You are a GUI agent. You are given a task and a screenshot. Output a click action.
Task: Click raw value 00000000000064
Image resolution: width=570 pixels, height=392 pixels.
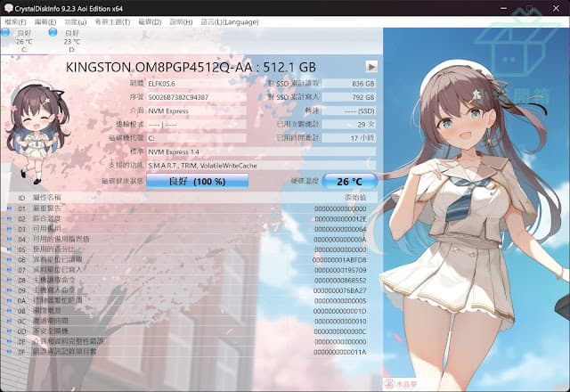340,229
